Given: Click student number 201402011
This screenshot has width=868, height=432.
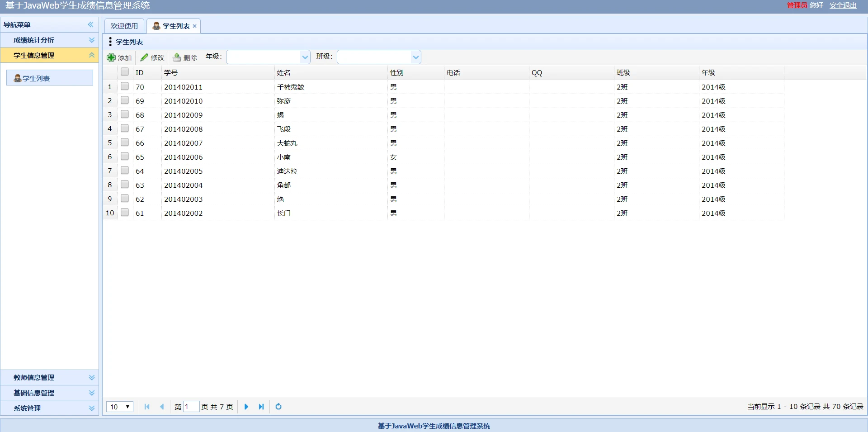Looking at the screenshot, I should 184,87.
